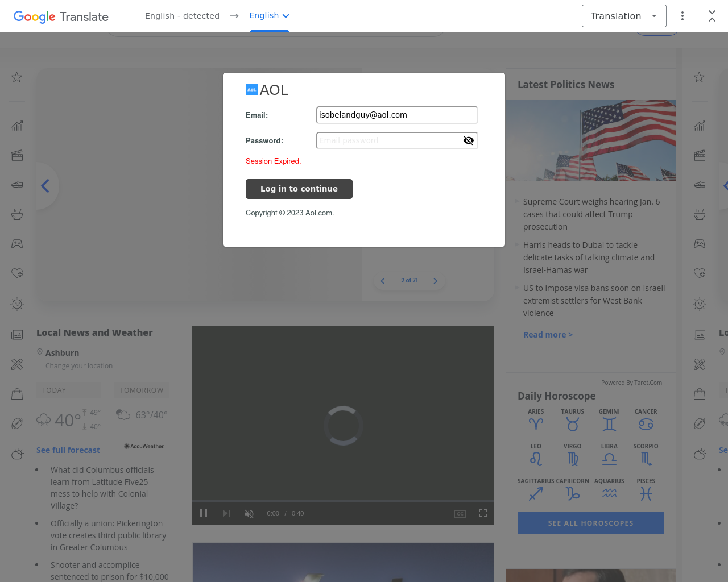Pause the video playback
Screen dimensions: 728x582
(204, 513)
